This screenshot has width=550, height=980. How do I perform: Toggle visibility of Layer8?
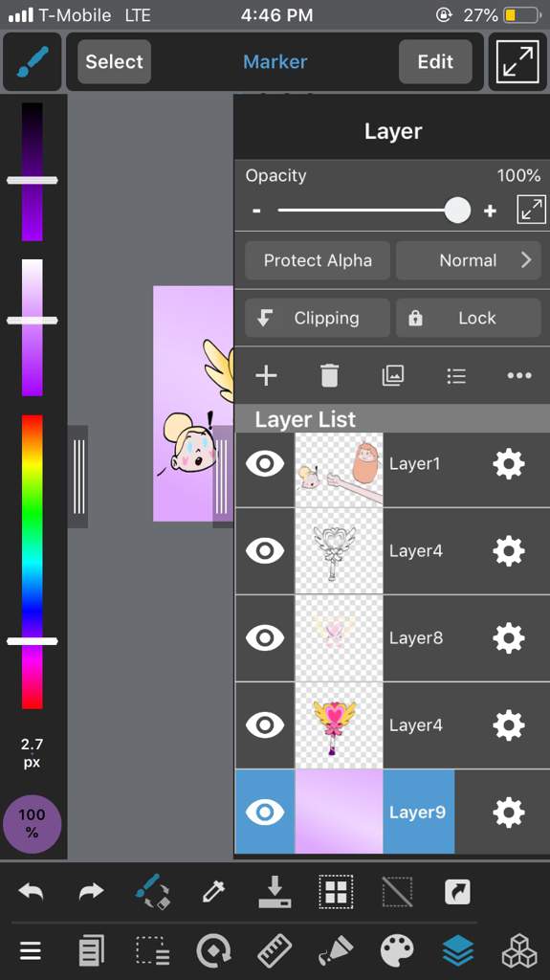tap(265, 637)
